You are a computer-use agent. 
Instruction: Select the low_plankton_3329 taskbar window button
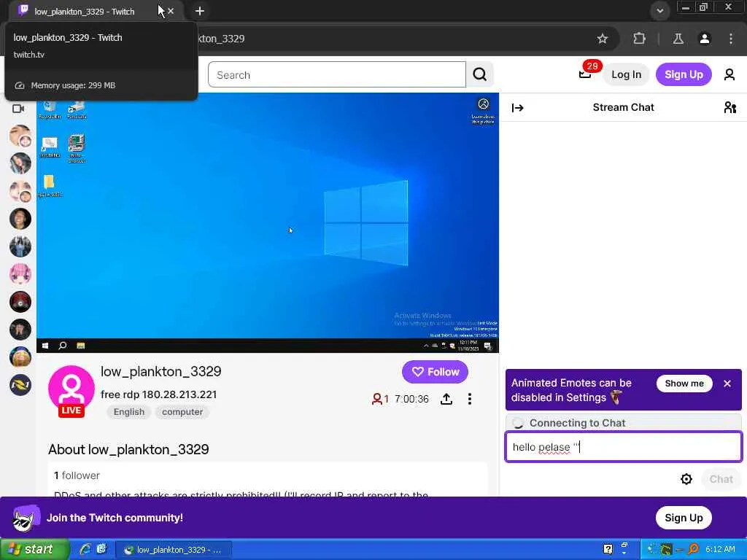pos(174,550)
